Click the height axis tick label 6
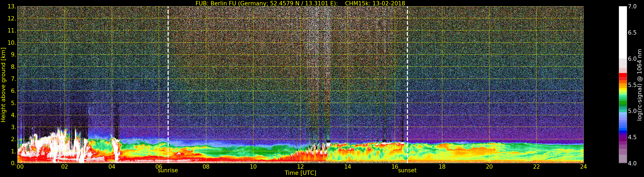This screenshot has width=644, height=177. click(x=13, y=91)
